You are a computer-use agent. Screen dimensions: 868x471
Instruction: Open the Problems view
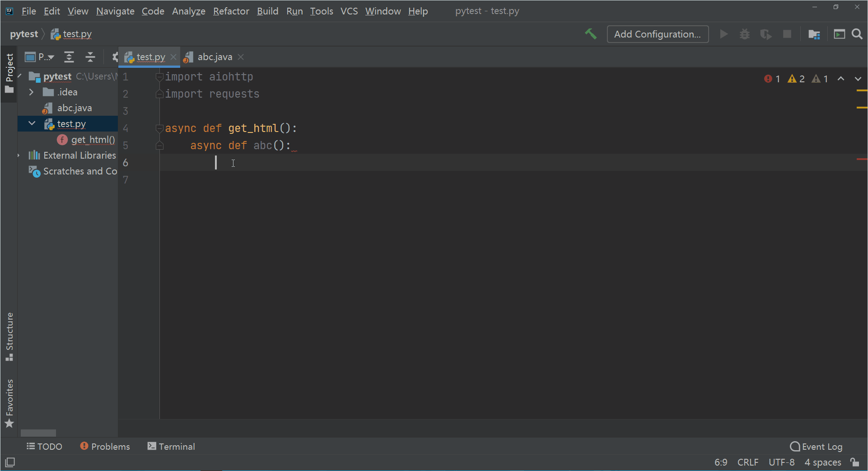point(104,446)
